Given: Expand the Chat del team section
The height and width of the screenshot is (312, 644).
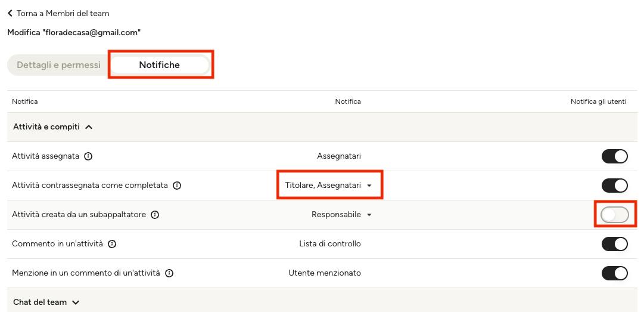Looking at the screenshot, I should coord(46,302).
